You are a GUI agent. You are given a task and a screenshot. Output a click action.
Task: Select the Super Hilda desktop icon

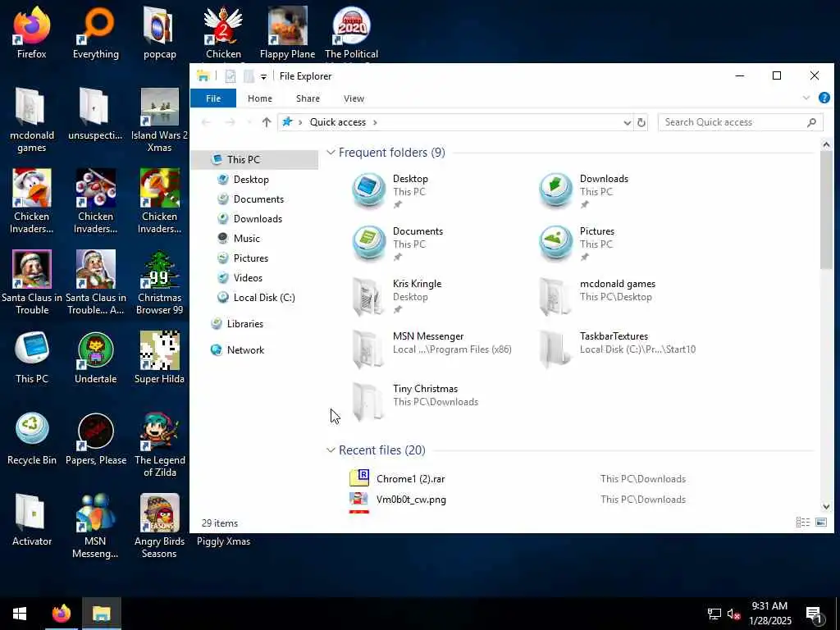pos(160,358)
